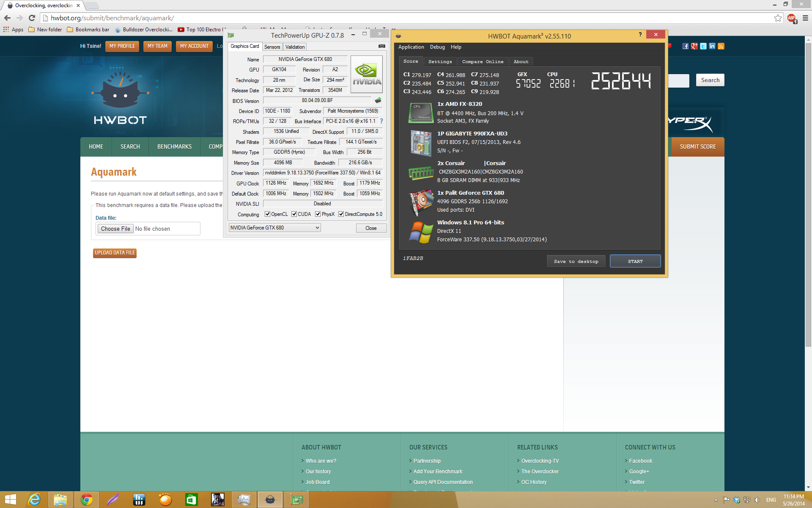Click the Chrome address bar URL

coord(112,18)
